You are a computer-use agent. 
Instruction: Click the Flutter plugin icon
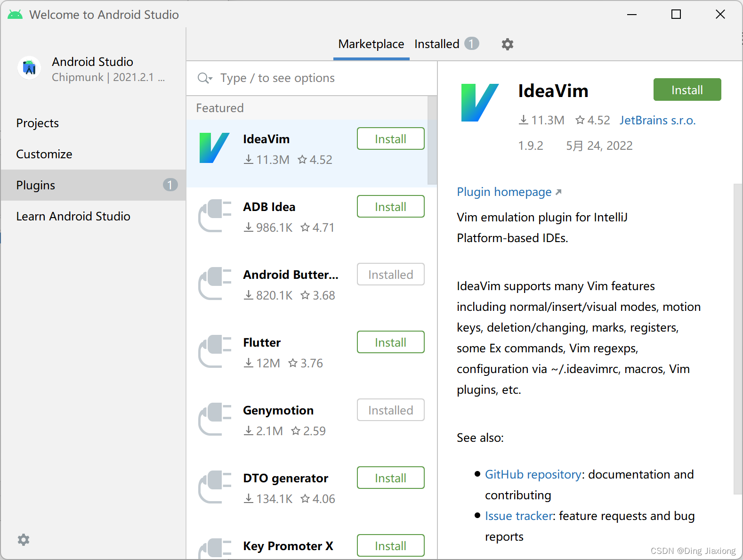[215, 351]
